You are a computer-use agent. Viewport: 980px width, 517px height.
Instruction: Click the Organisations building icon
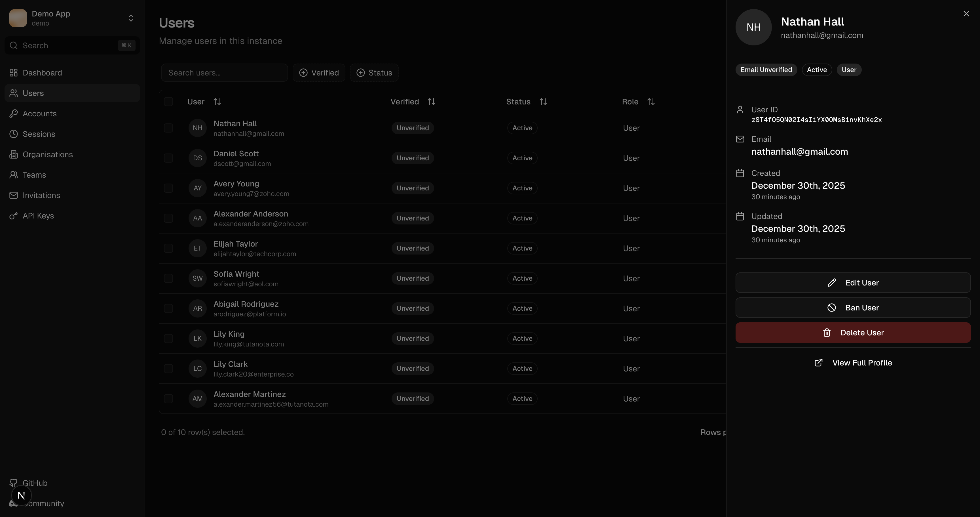[14, 154]
